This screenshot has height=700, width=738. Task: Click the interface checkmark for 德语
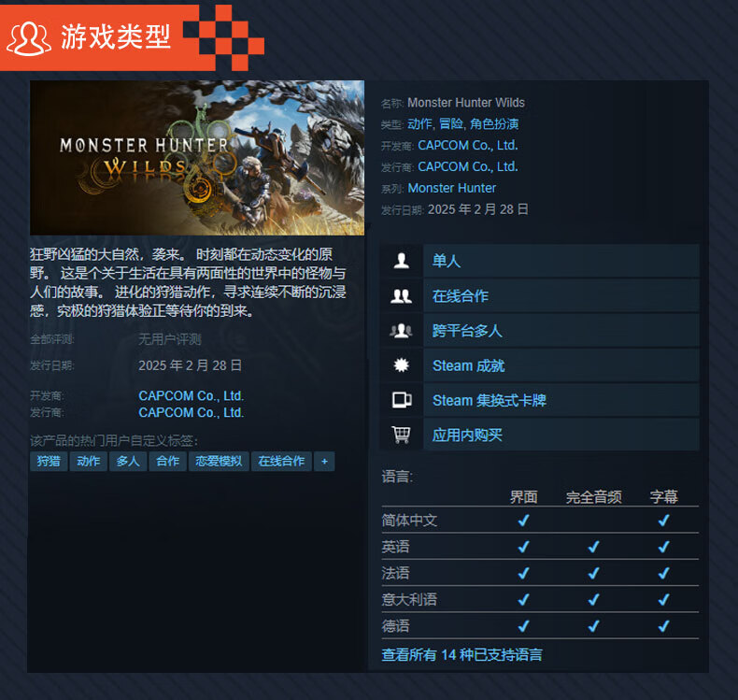pyautogui.click(x=523, y=625)
